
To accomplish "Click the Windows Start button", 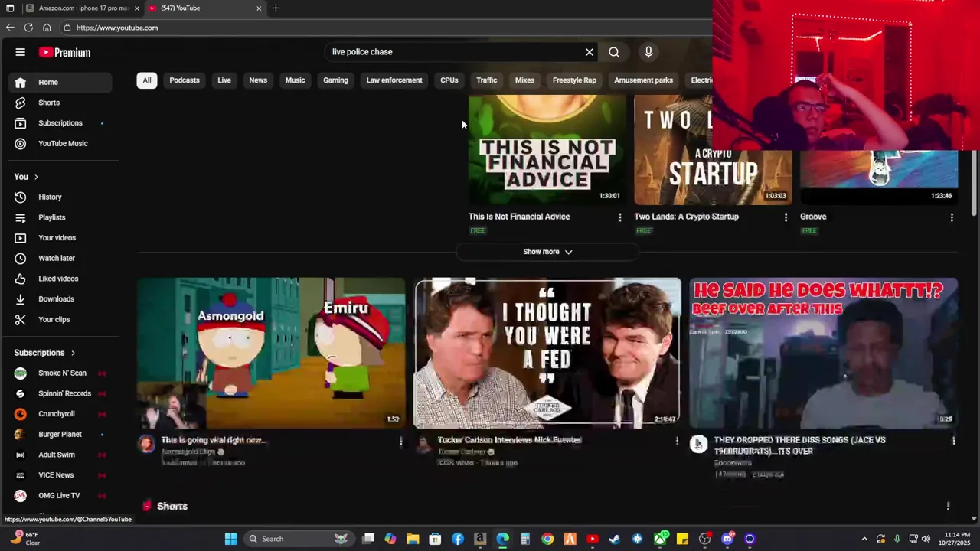I will [230, 539].
